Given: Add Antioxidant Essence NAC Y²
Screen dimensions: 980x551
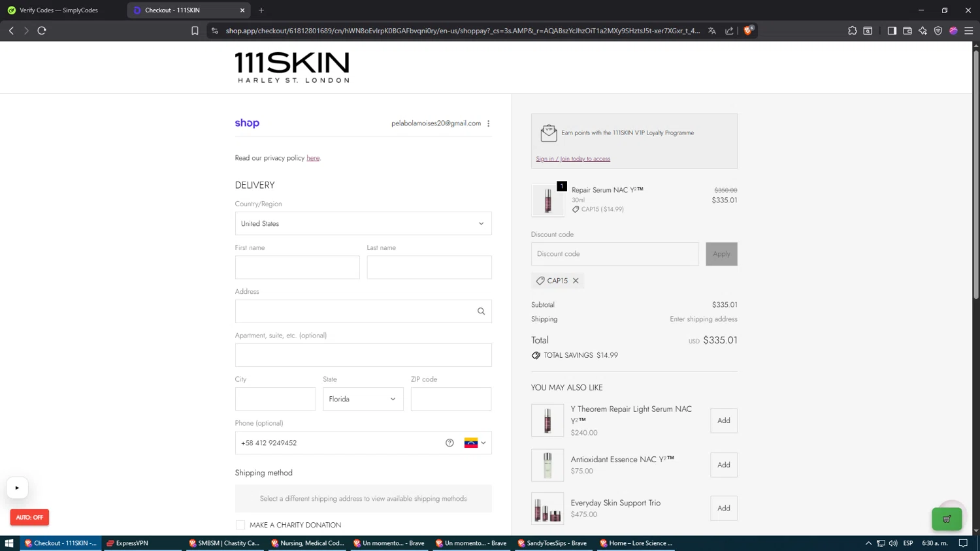Looking at the screenshot, I should [724, 465].
